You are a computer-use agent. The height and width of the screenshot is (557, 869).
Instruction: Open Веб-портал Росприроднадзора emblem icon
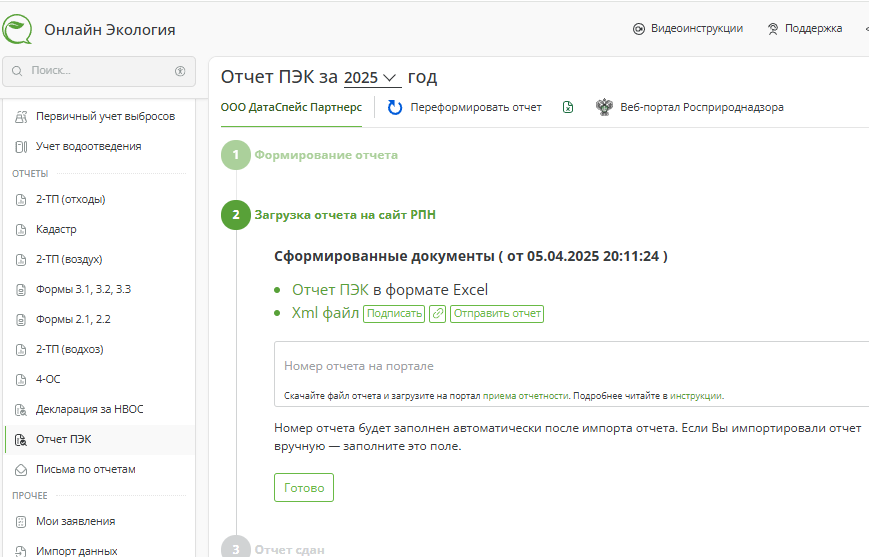(604, 108)
